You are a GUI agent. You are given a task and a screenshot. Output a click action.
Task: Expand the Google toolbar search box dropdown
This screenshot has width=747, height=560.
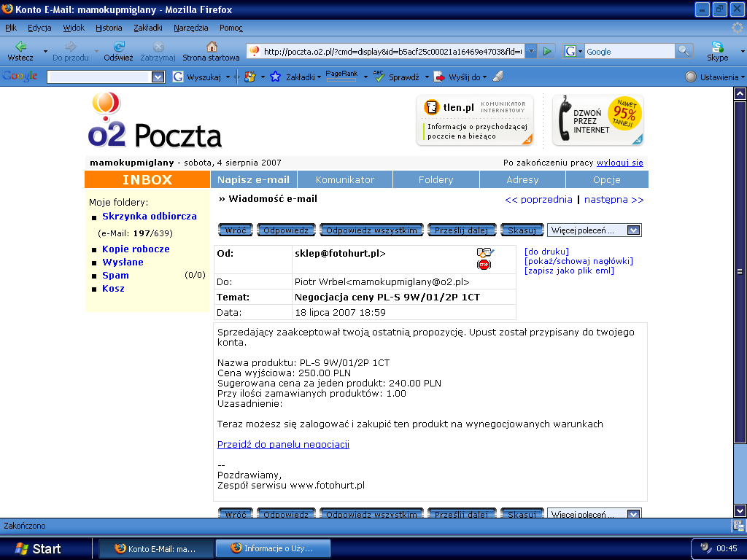point(158,77)
